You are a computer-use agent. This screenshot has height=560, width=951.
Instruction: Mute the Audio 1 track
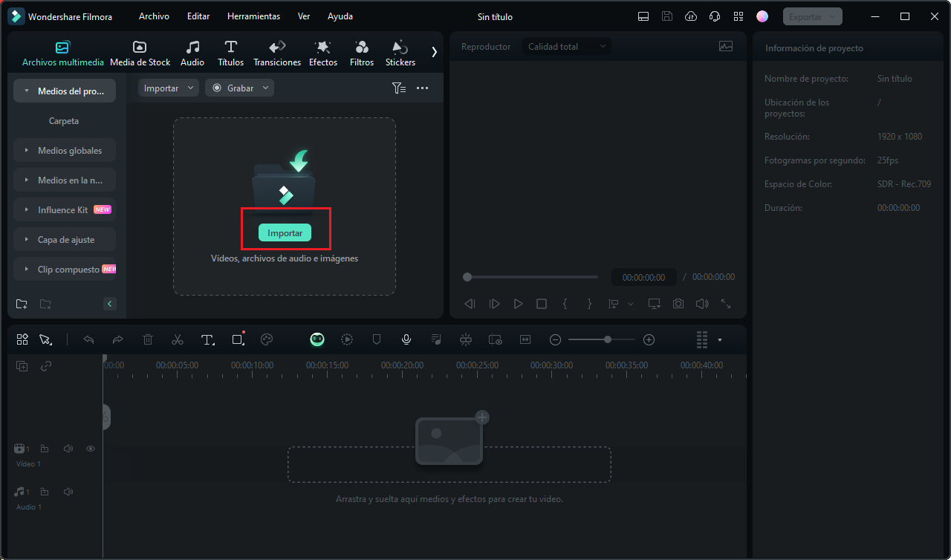(68, 492)
